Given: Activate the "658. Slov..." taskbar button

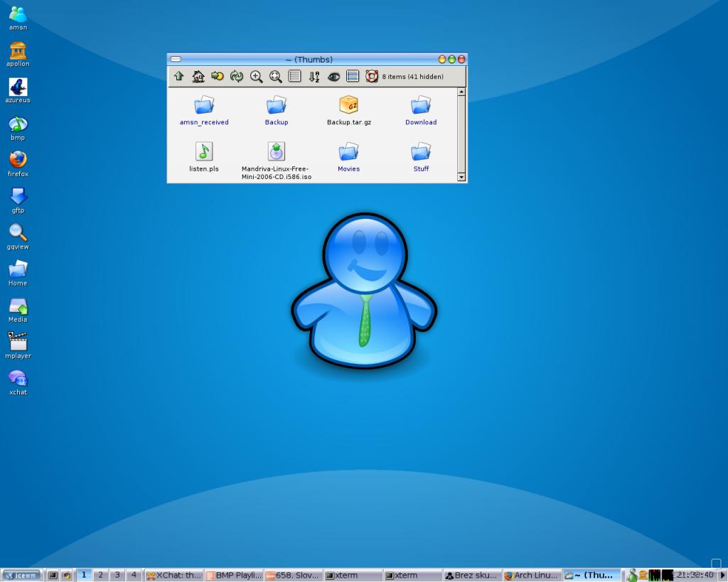Looking at the screenshot, I should point(294,576).
